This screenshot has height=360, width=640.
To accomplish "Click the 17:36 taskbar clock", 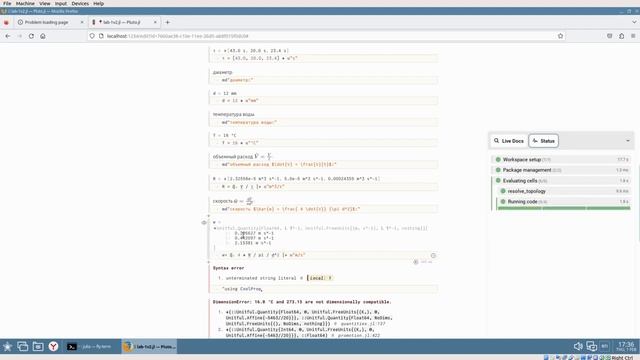I will [x=626, y=347].
